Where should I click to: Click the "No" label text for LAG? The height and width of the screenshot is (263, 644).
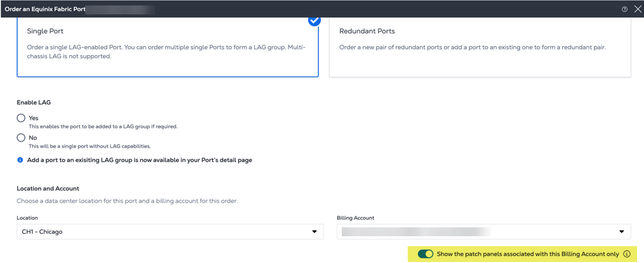coord(33,138)
